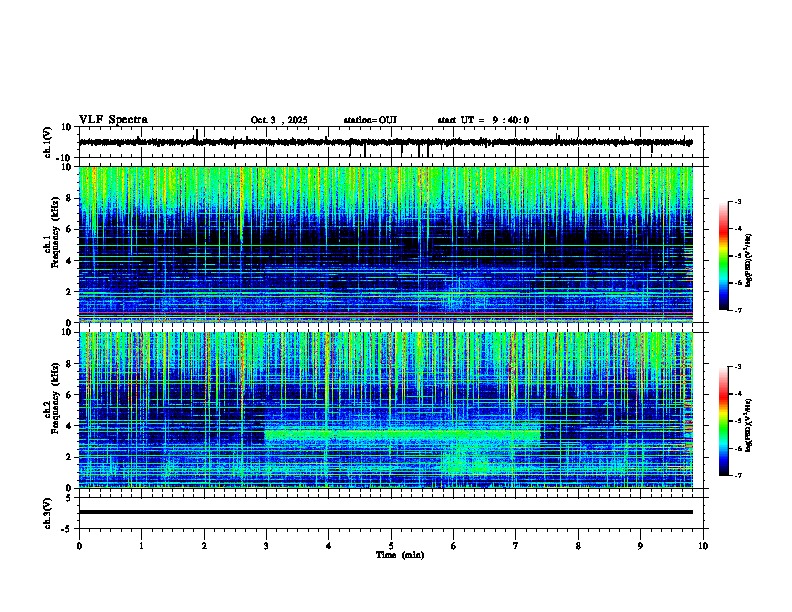Click time-axis tick label "10" at right end
The width and height of the screenshot is (792, 612).
pyautogui.click(x=703, y=546)
